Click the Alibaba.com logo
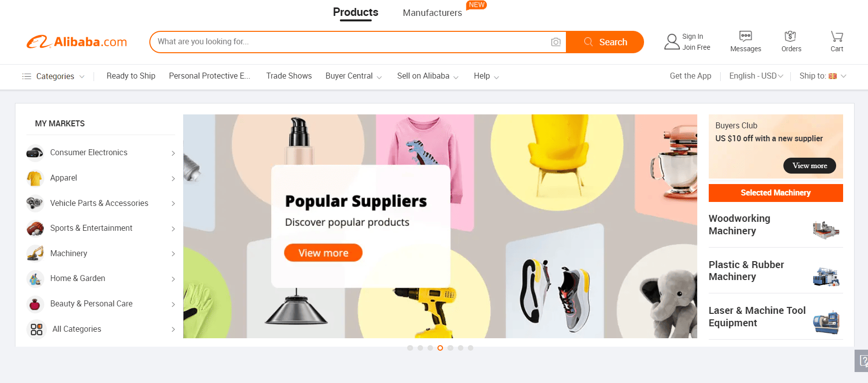The width and height of the screenshot is (868, 383). (77, 42)
